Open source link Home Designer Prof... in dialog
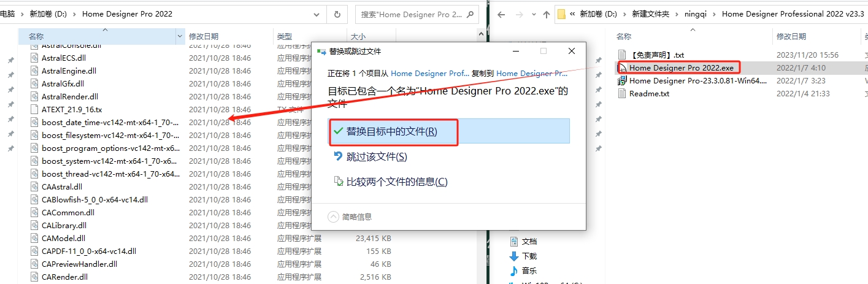Image resolution: width=868 pixels, height=284 pixels. point(430,73)
